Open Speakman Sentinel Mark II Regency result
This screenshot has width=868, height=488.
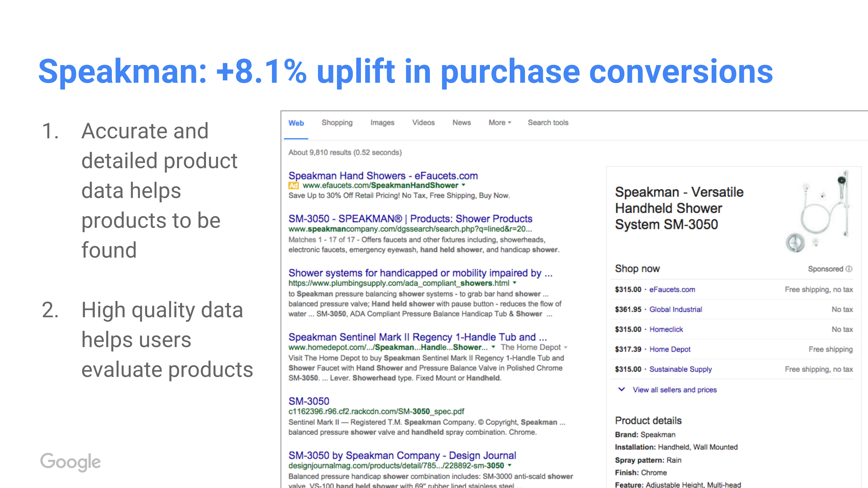[417, 337]
